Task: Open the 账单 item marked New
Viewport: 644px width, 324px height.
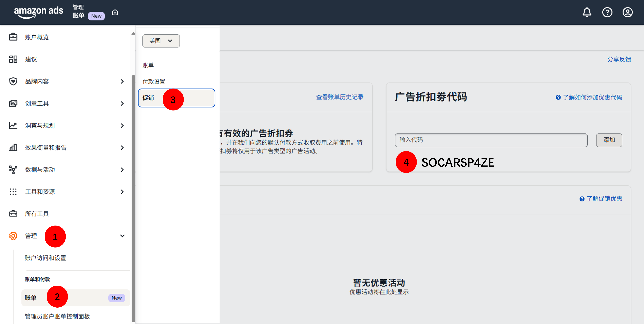Action: pos(76,298)
